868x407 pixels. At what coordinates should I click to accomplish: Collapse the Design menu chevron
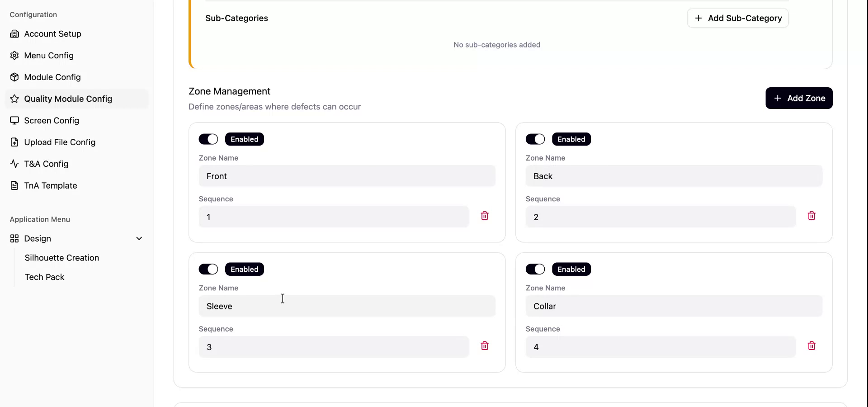click(139, 238)
